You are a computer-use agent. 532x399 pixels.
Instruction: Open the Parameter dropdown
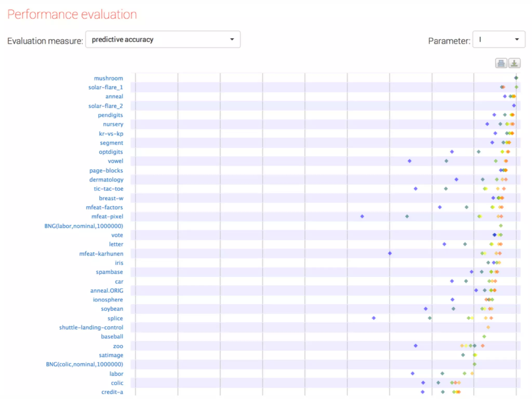pyautogui.click(x=498, y=39)
